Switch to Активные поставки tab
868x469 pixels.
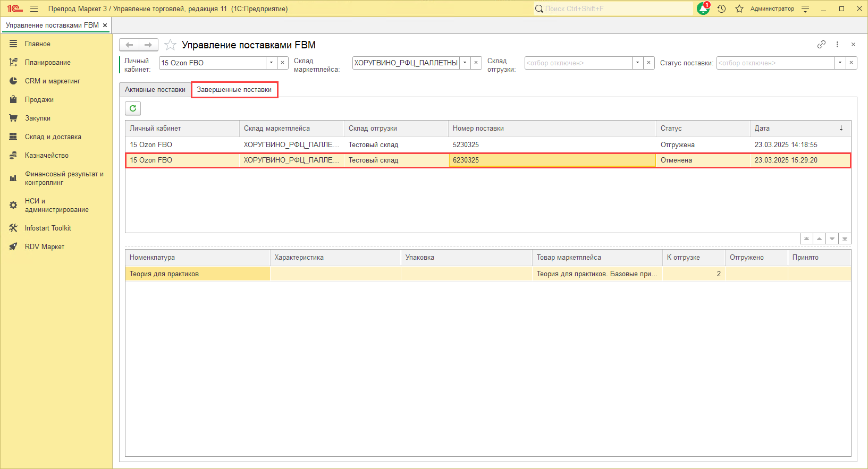[x=155, y=90]
